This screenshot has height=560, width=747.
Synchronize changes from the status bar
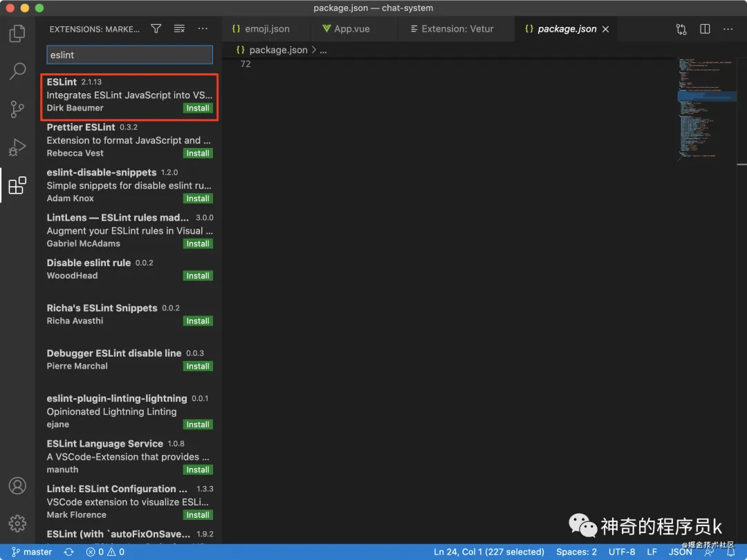click(x=69, y=552)
